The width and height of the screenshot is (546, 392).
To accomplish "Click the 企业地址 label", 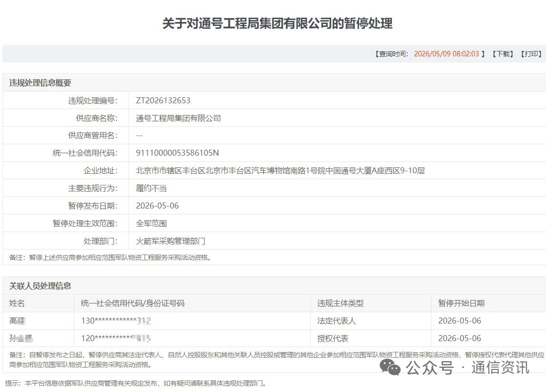I will (x=100, y=170).
